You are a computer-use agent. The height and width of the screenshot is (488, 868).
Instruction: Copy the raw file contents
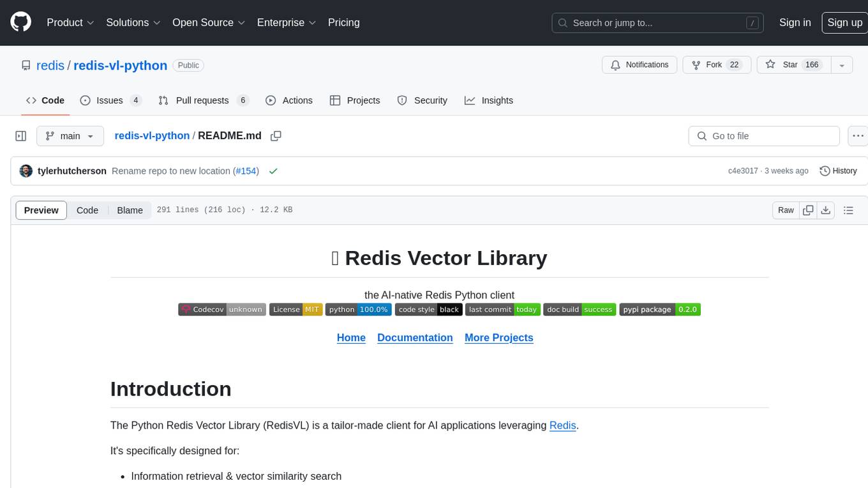tap(808, 210)
